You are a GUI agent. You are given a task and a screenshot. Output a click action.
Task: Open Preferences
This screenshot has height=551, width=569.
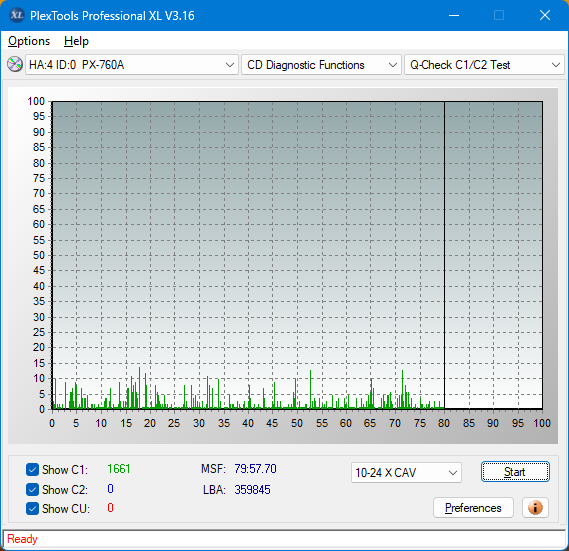[473, 507]
